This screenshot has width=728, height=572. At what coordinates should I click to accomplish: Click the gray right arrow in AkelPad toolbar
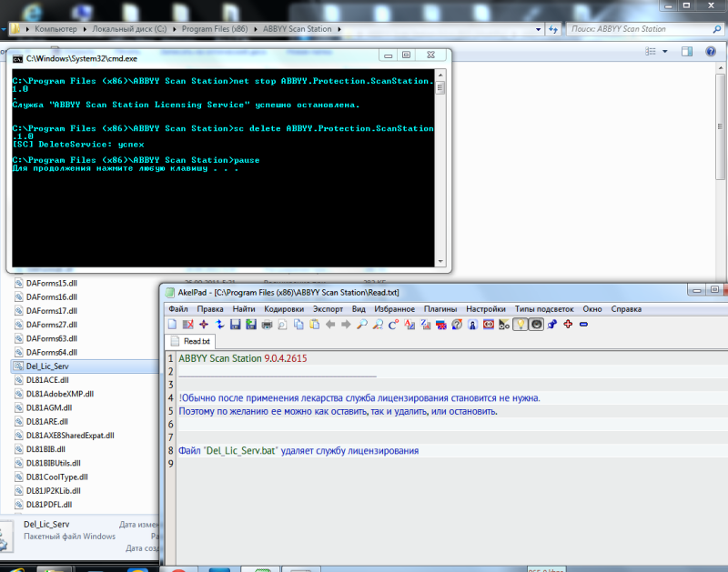tap(346, 325)
